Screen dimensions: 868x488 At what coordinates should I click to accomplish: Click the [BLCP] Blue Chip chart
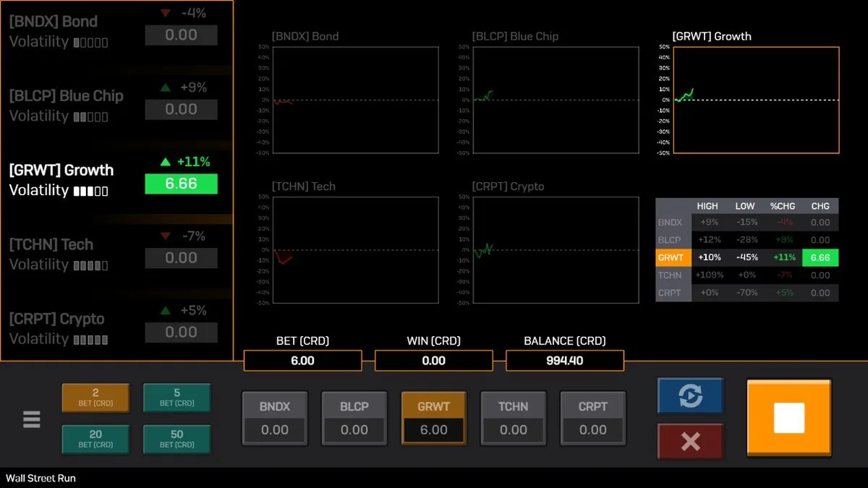[556, 100]
